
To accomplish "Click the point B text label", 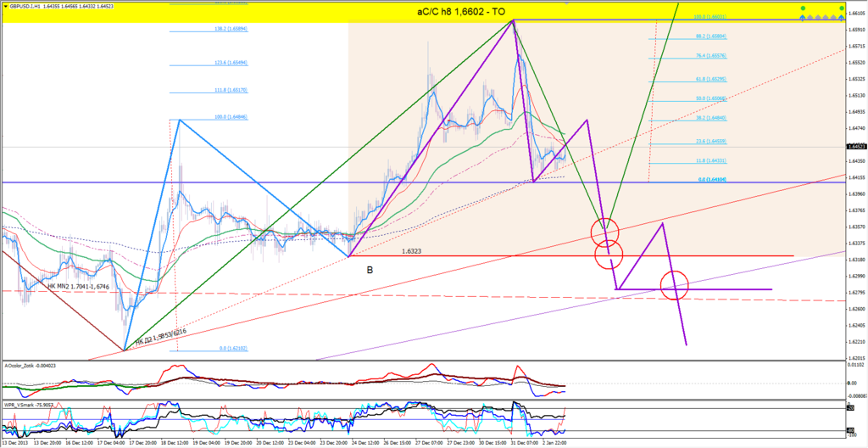I will 370,270.
